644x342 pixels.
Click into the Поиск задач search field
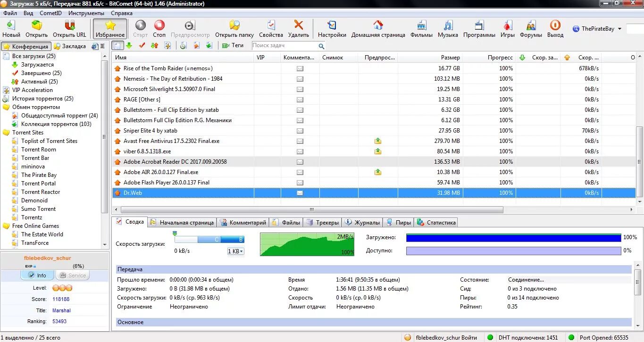point(285,46)
